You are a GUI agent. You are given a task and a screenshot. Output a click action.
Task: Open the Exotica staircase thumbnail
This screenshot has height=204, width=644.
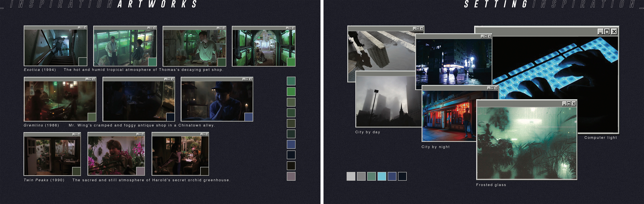(x=56, y=47)
